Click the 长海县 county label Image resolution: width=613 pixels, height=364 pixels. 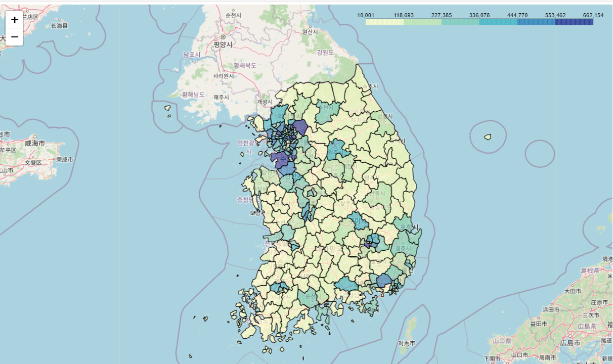pos(59,26)
